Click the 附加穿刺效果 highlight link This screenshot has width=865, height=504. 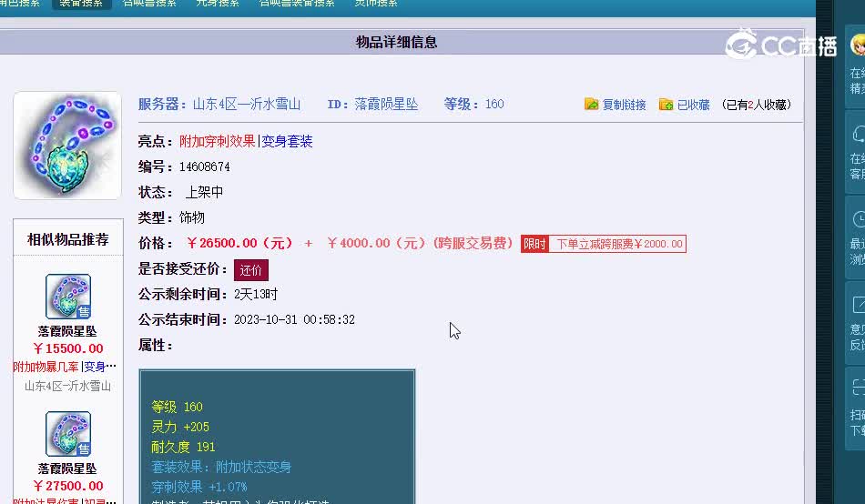tap(218, 141)
